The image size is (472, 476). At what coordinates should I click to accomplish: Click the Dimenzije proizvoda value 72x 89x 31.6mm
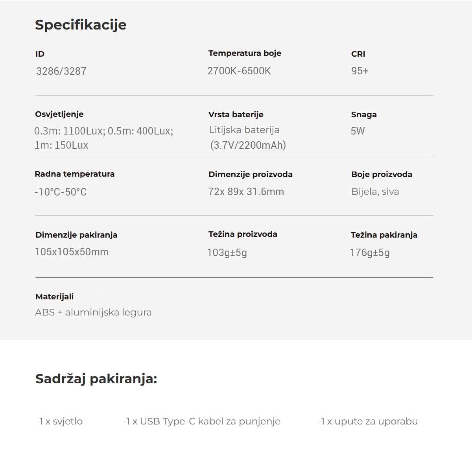246,192
